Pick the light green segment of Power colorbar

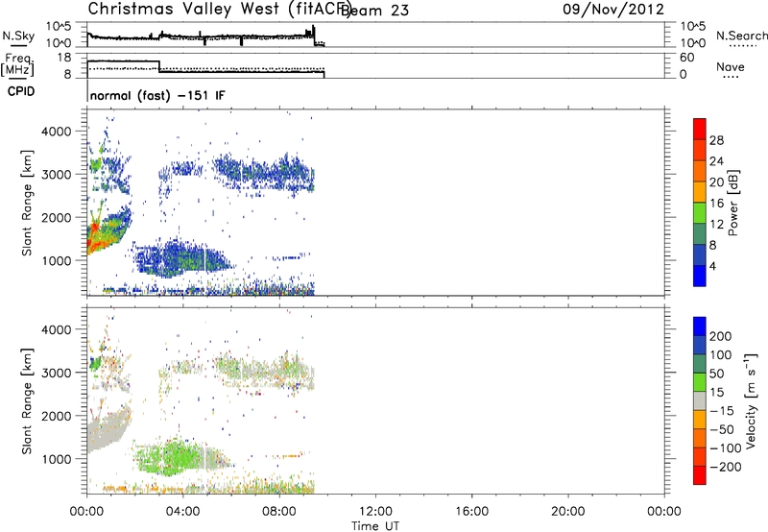pos(700,212)
